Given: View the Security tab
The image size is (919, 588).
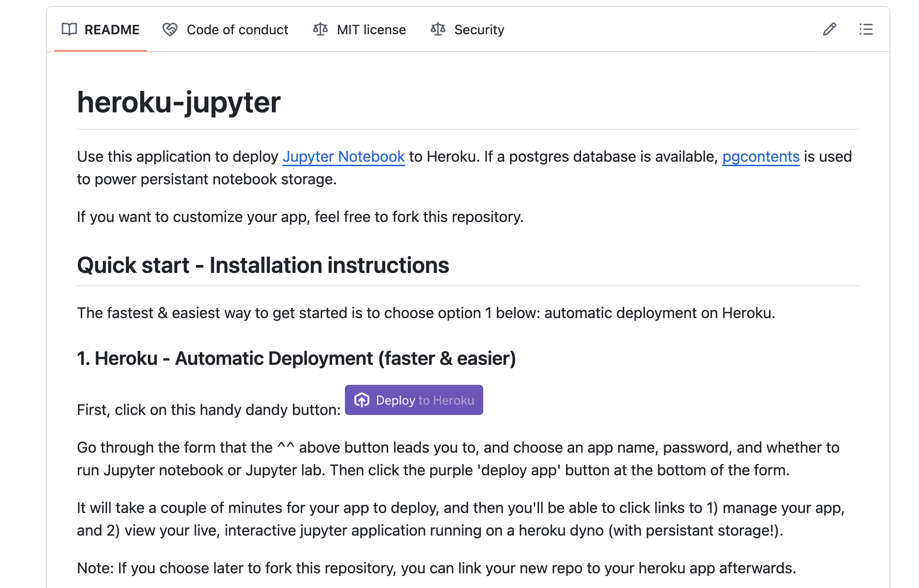Looking at the screenshot, I should [467, 29].
